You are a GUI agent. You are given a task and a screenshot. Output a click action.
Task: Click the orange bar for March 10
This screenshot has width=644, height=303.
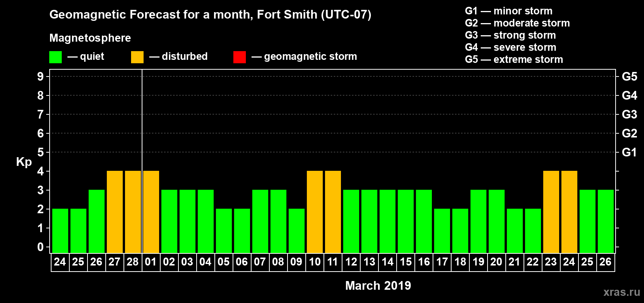[x=315, y=212]
